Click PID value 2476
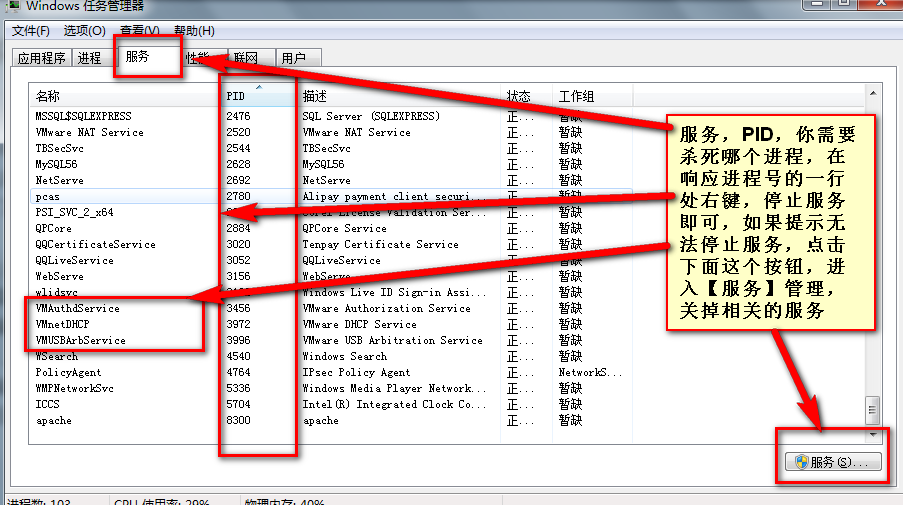The height and width of the screenshot is (505, 903). pyautogui.click(x=238, y=116)
